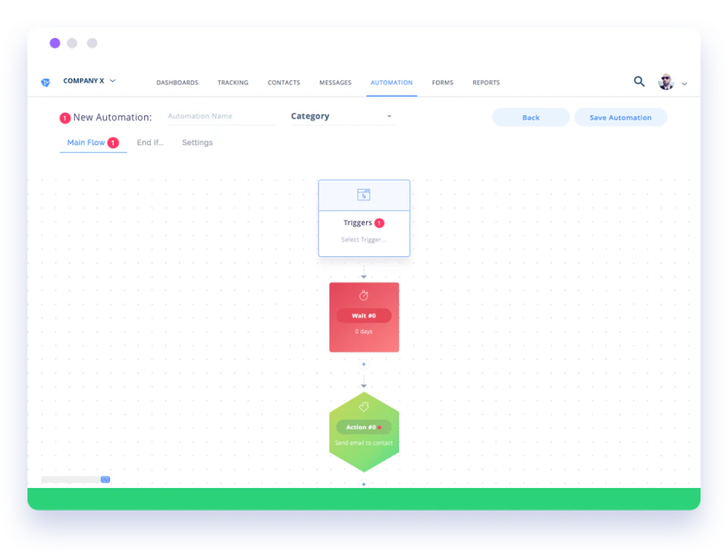Click the stopwatch icon on the Wait node

point(363,296)
